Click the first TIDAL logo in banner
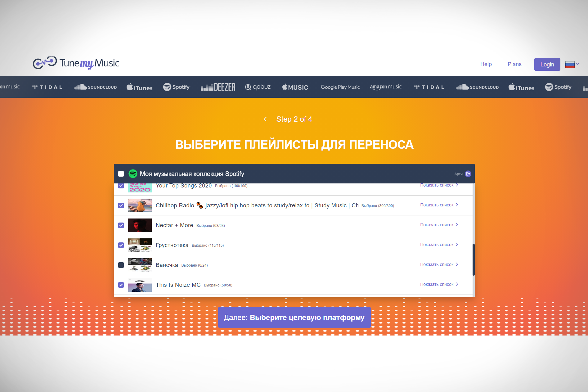Screen dimensions: 588x392 coord(47,87)
